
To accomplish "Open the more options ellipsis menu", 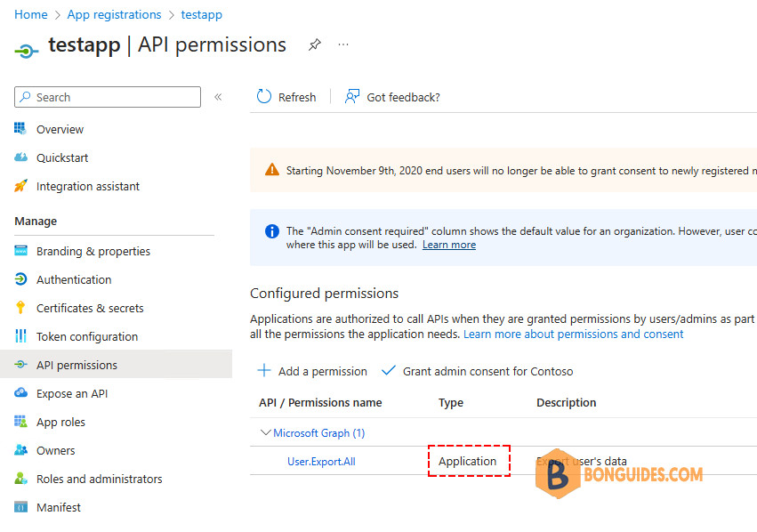I will pyautogui.click(x=343, y=44).
